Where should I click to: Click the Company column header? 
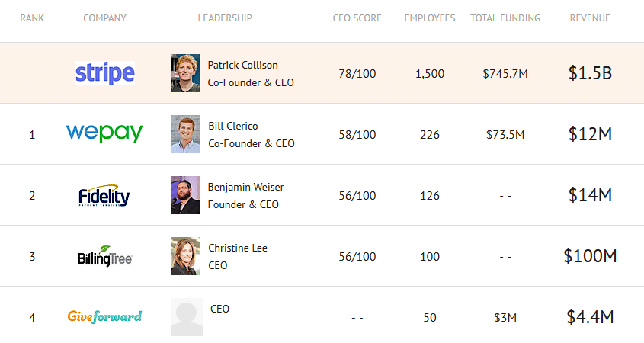[104, 18]
